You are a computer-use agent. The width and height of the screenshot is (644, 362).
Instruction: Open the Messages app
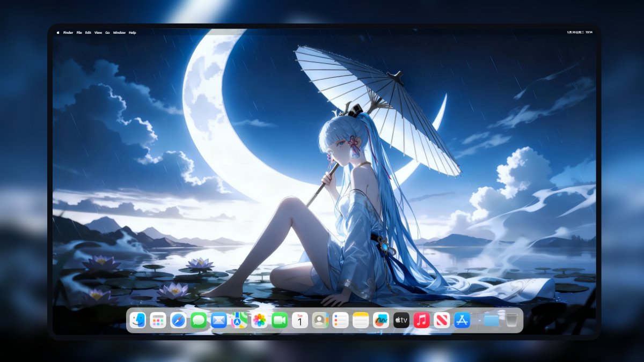(x=199, y=320)
